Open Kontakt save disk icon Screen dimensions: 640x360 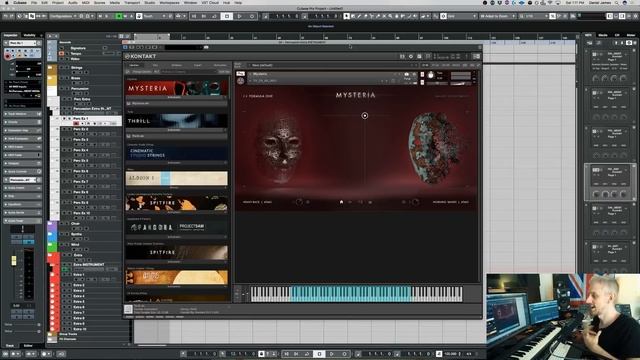pos(420,56)
